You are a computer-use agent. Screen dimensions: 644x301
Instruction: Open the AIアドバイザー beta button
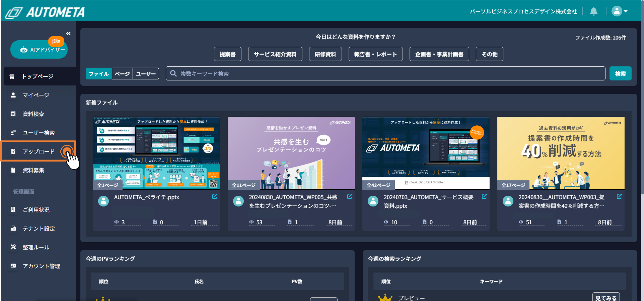click(x=39, y=50)
